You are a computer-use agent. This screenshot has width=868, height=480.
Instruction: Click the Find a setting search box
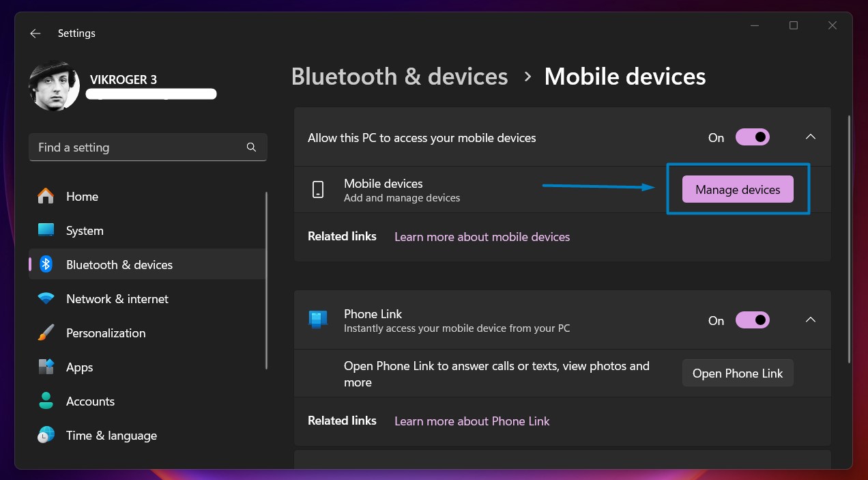click(147, 147)
